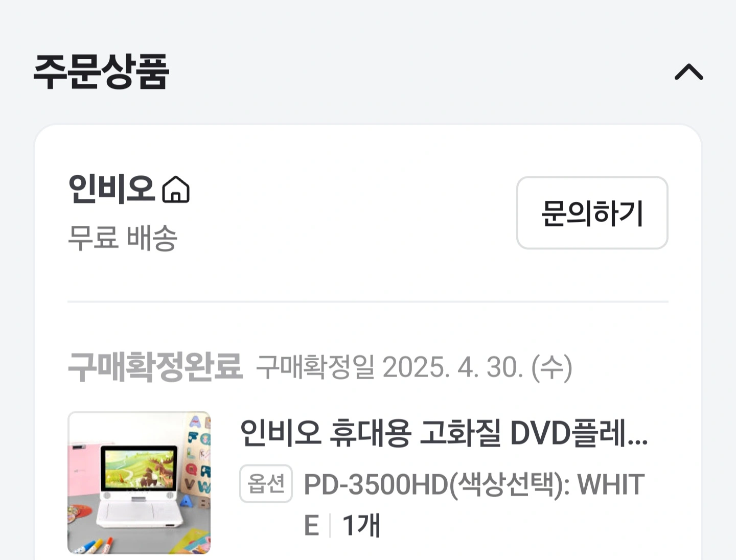Tap the 문의하기 button

pyautogui.click(x=592, y=213)
